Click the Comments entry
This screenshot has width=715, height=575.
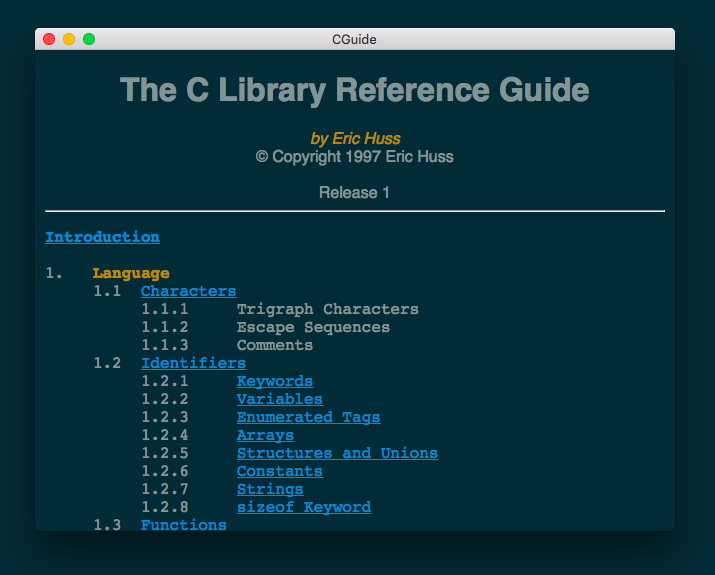[275, 345]
